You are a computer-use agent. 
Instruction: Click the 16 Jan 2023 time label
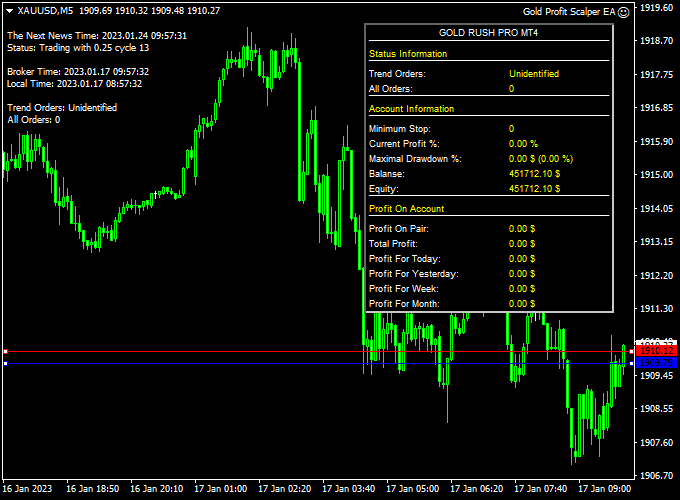(x=27, y=489)
